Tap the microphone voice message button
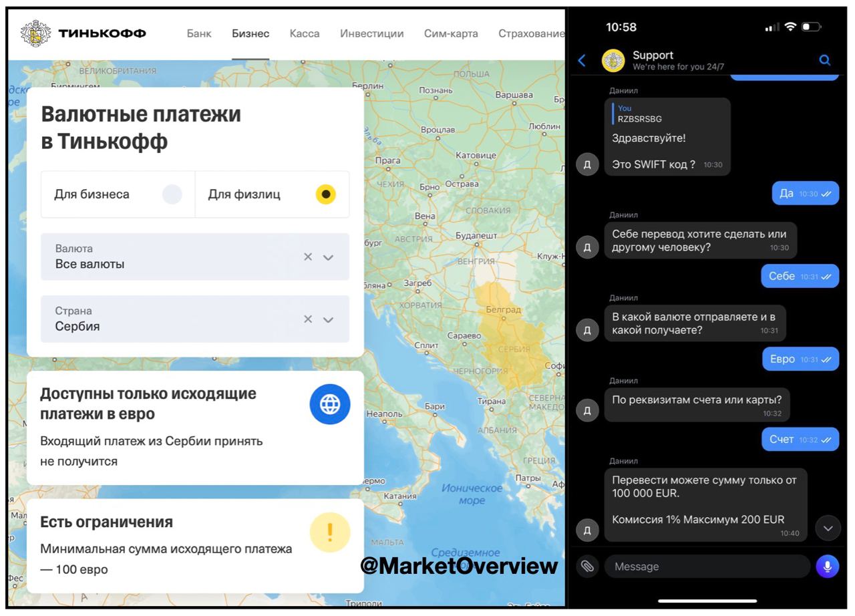 pyautogui.click(x=827, y=567)
